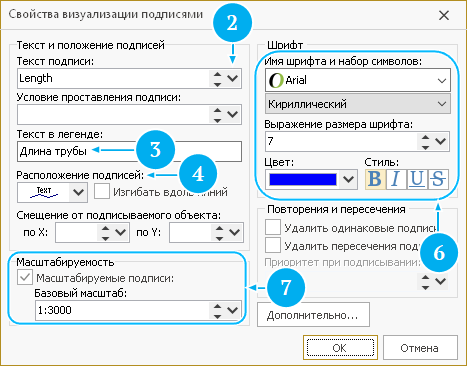Expand the Length label text dropdown arrow
Viewport: 467px width, 366px height.
[x=232, y=79]
